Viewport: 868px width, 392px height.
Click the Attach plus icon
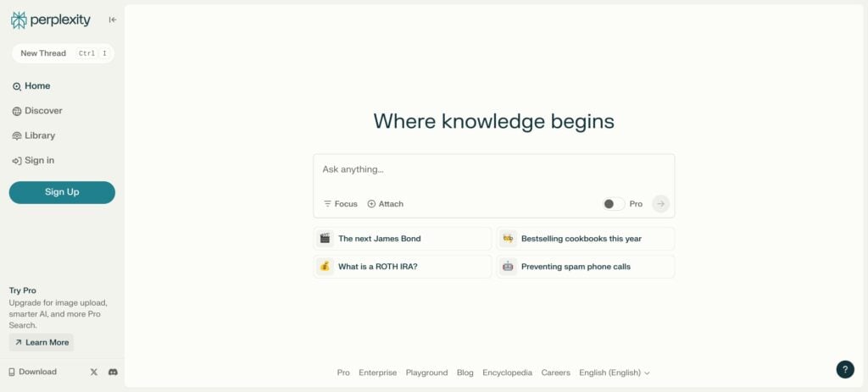[x=371, y=204]
